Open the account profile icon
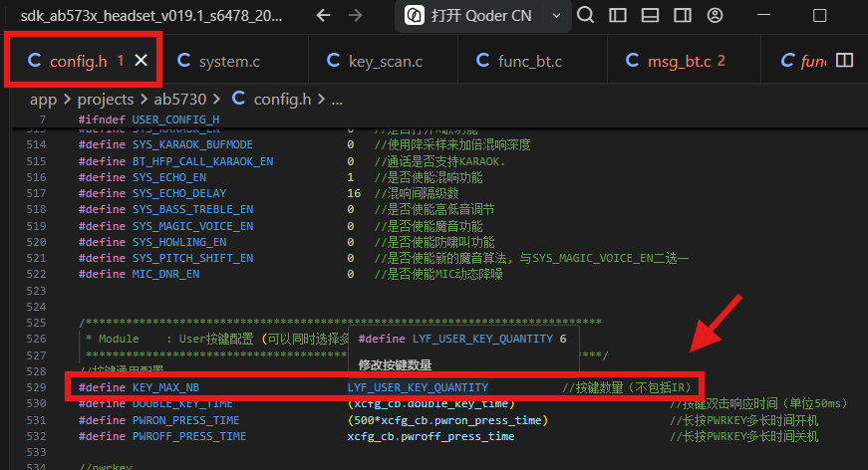The width and height of the screenshot is (868, 470). (x=715, y=16)
